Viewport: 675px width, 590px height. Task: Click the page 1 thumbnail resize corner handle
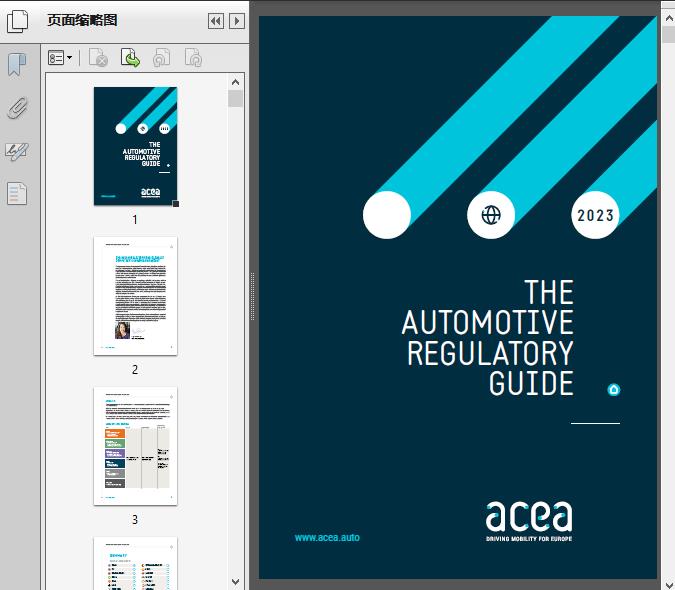(x=176, y=204)
